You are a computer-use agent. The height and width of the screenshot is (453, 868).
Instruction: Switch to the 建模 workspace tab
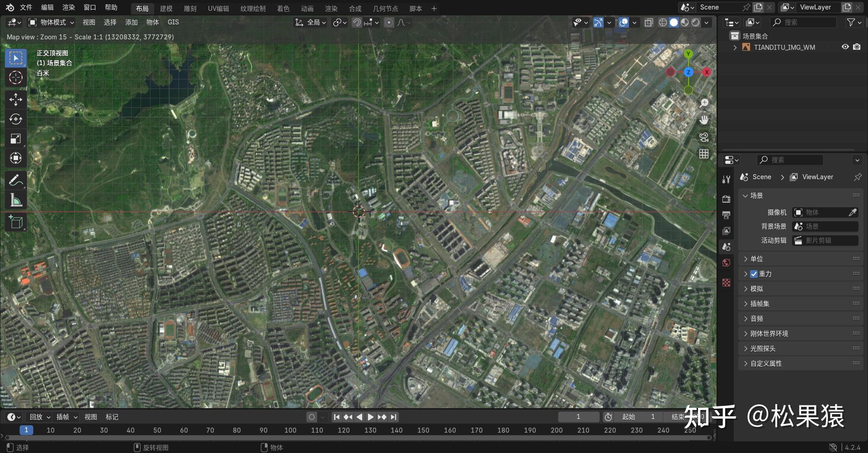pos(166,8)
